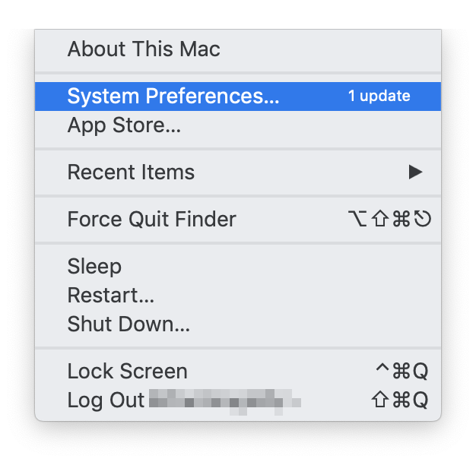Click the blurred username next to Log Out
This screenshot has height=462, width=476.
(x=224, y=400)
